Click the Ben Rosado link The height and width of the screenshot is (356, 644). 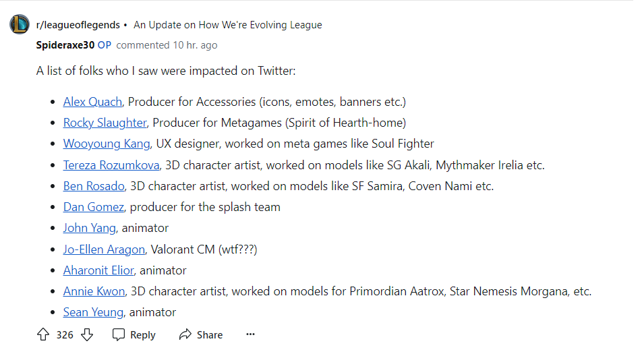(94, 186)
